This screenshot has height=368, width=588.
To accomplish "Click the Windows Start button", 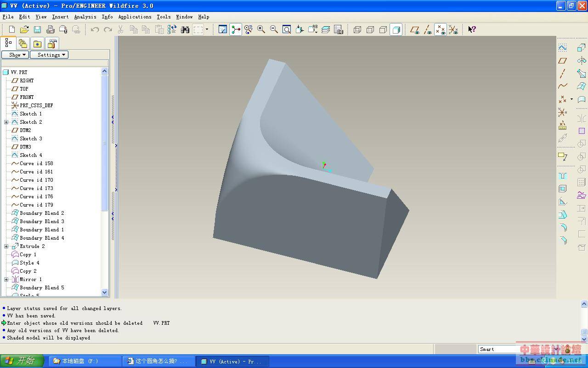I will click(x=22, y=361).
